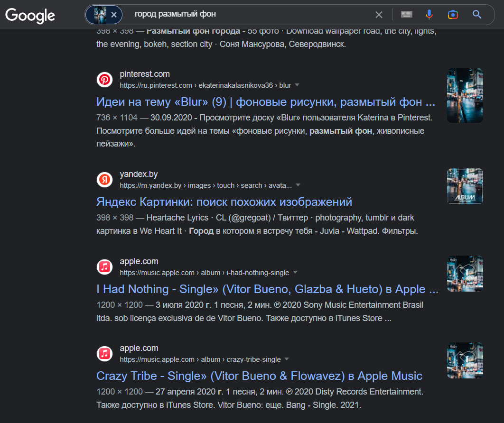Click the '27 апреля 2020 г.' date text
The height and width of the screenshot is (423, 504).
click(189, 392)
